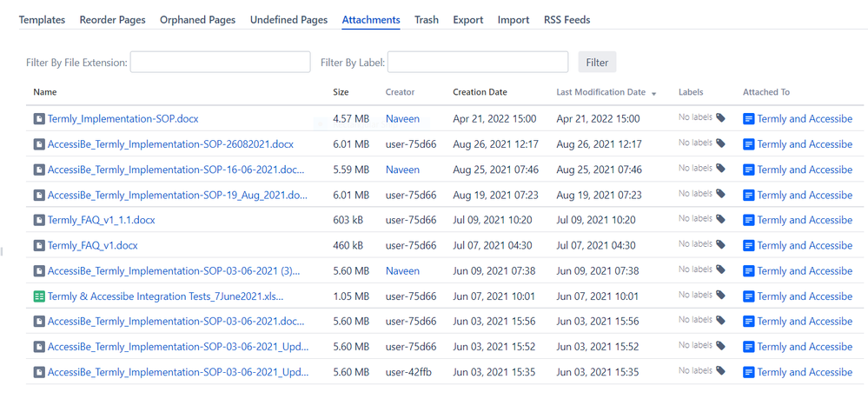Sort by Last Modification Date header text
868x399 pixels.
[x=600, y=92]
